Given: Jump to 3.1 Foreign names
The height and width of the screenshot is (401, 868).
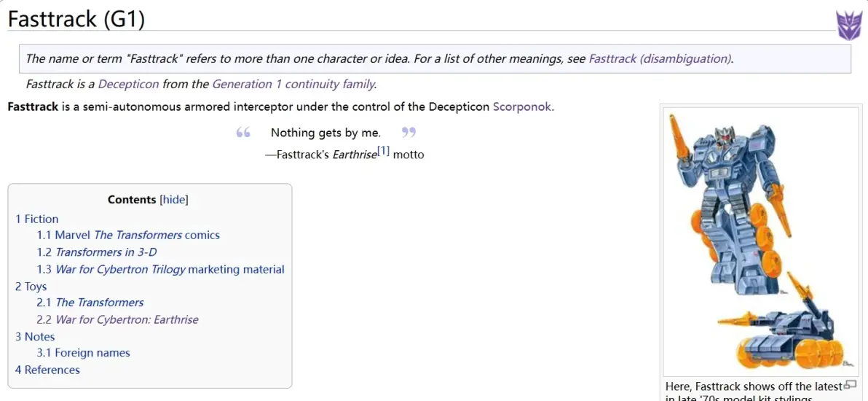Looking at the screenshot, I should (x=84, y=353).
